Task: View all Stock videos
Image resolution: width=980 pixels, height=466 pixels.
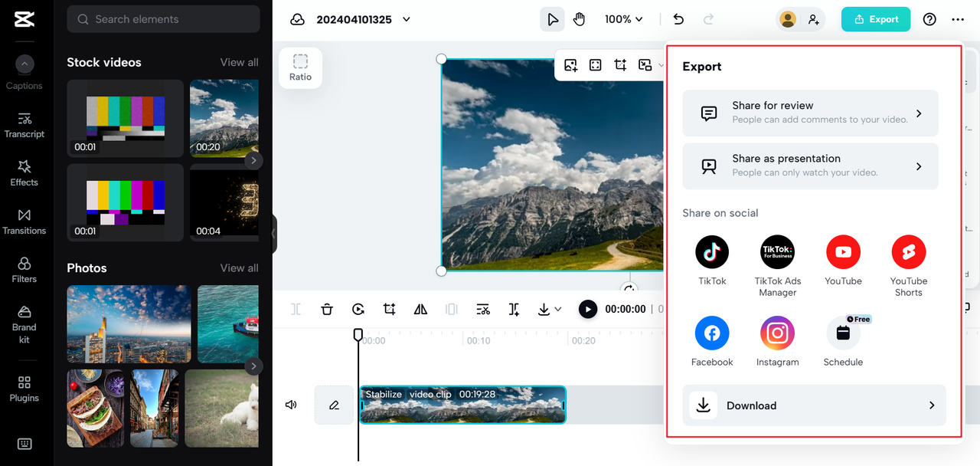Action: coord(239,62)
